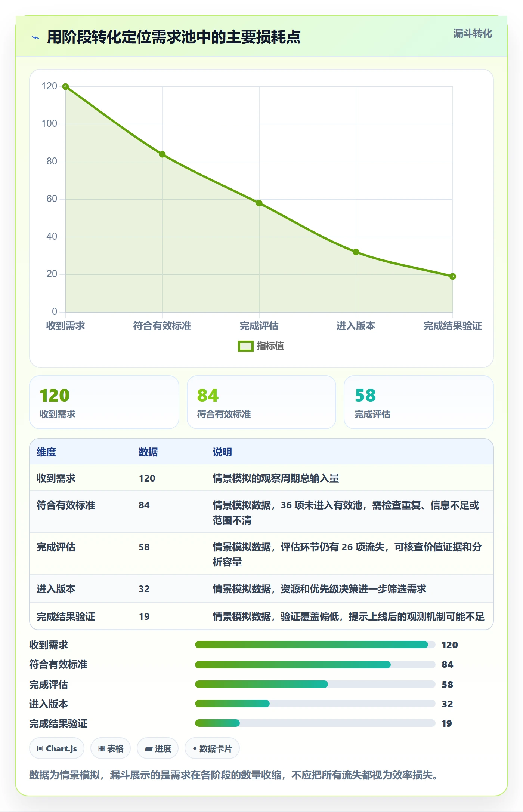Click the 表格 chip

click(111, 748)
